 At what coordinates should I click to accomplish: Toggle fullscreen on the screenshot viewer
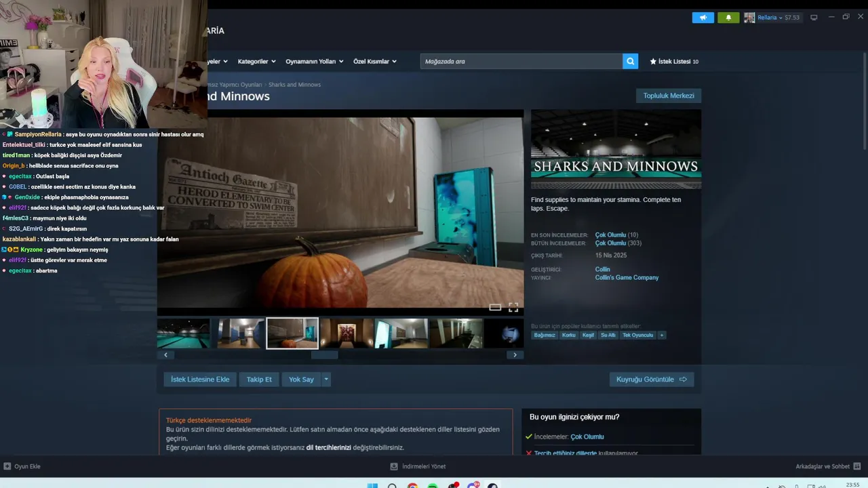coord(513,308)
